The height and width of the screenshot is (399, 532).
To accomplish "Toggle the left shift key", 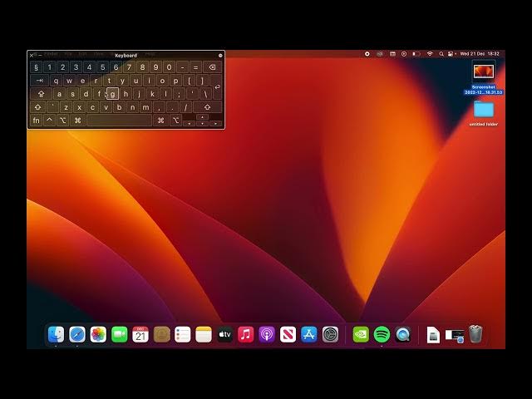I will 38,107.
